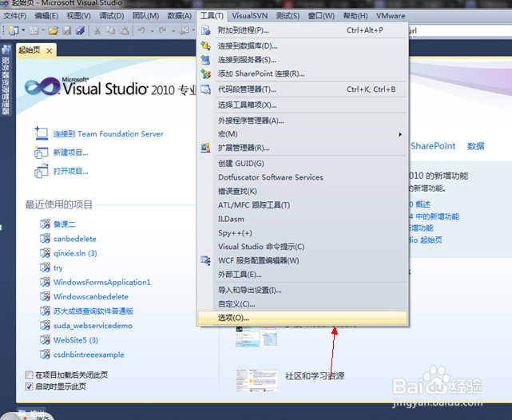Select 外接程序管理器(A)... entry

coord(303,121)
